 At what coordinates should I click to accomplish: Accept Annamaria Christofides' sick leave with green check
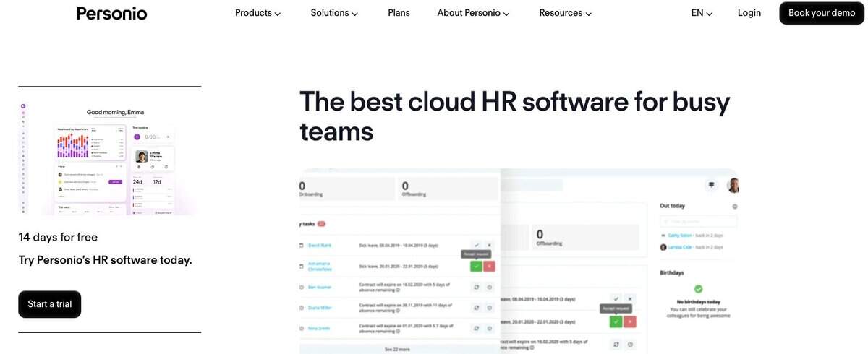(x=476, y=267)
